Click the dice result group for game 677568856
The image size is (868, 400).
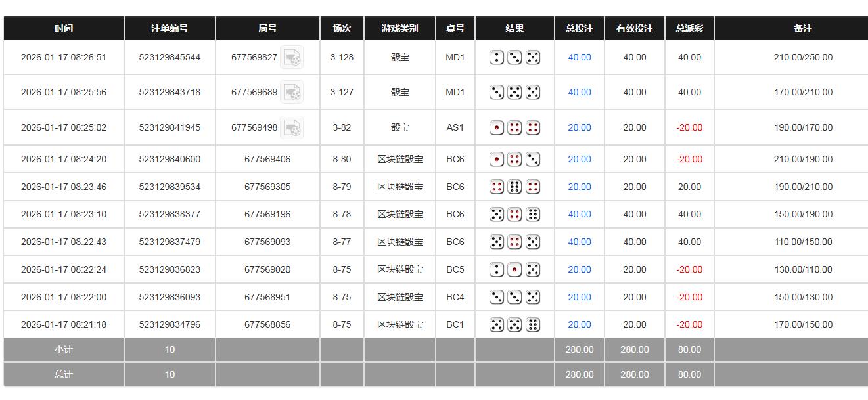pyautogui.click(x=514, y=324)
